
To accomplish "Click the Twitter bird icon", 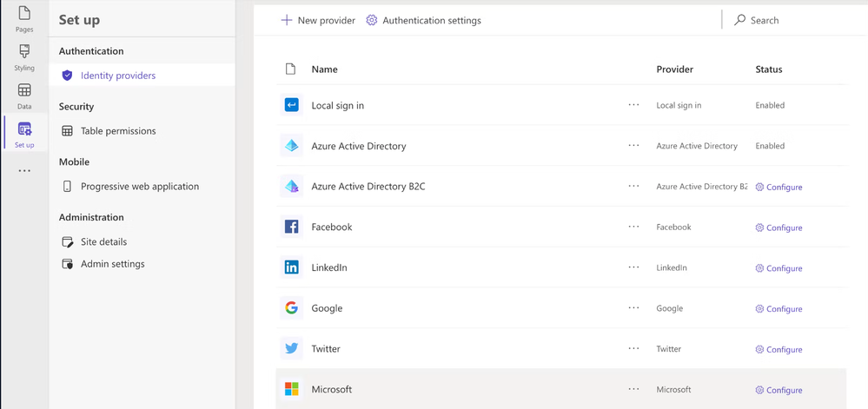I will tap(292, 348).
